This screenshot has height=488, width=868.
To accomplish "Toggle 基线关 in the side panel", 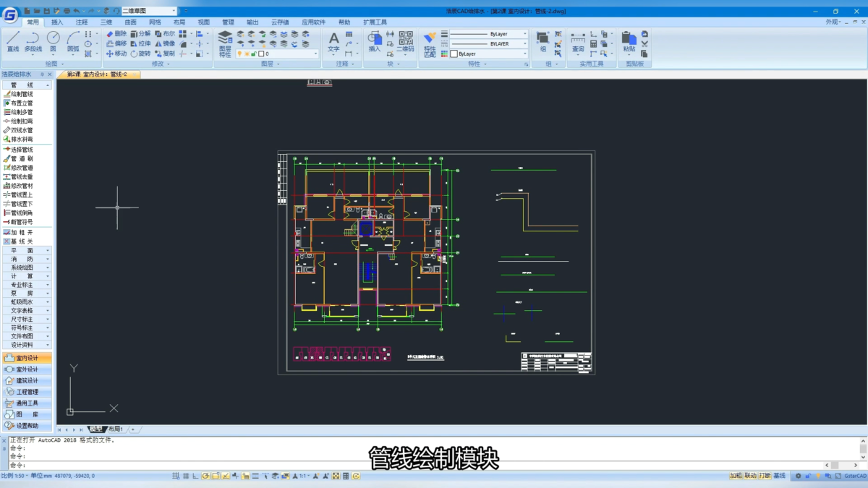I will tap(18, 241).
